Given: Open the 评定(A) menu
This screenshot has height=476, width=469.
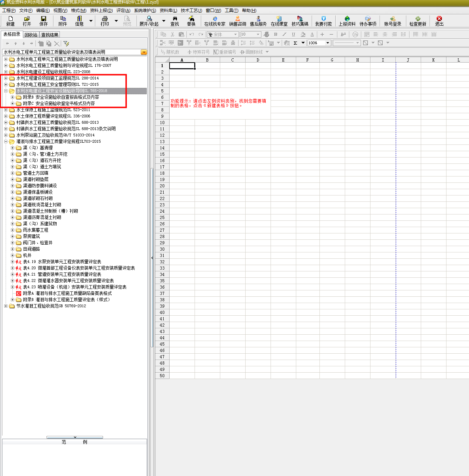Looking at the screenshot, I should (123, 11).
